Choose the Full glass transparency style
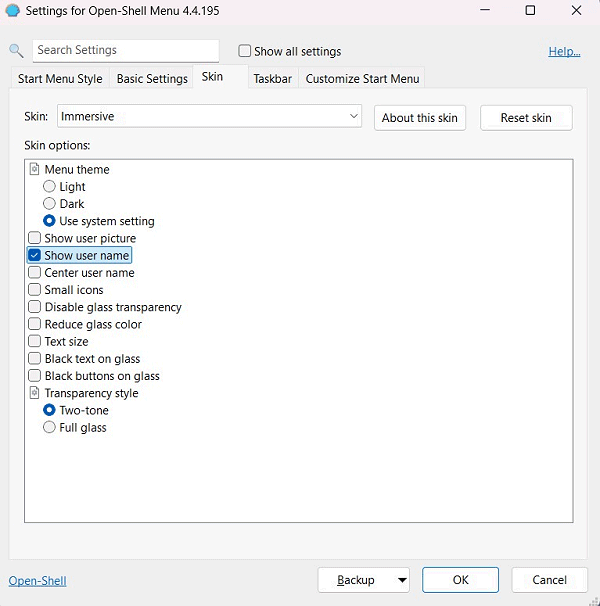This screenshot has width=600, height=606. coord(50,428)
